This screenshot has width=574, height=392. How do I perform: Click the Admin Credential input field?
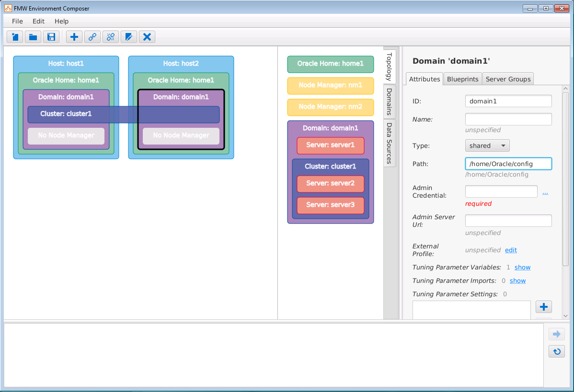(x=501, y=191)
